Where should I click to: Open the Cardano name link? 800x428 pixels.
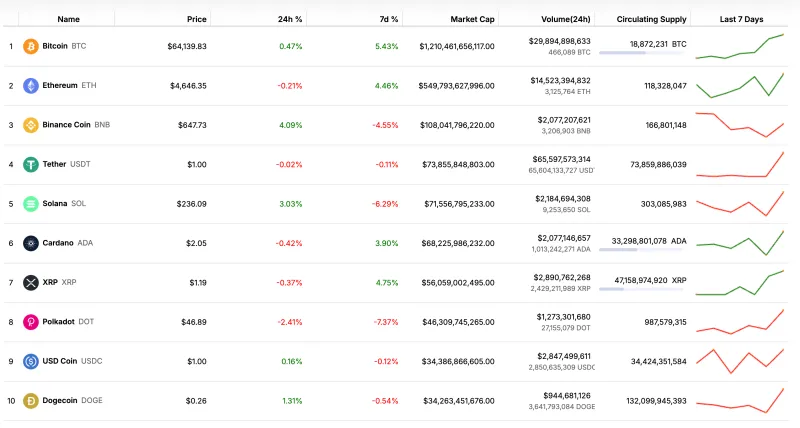coord(58,243)
